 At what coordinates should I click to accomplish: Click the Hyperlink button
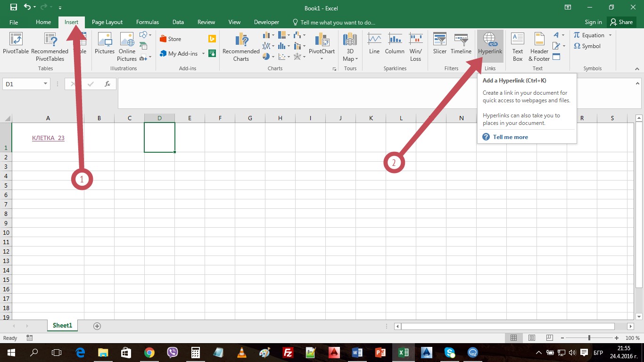pyautogui.click(x=490, y=46)
